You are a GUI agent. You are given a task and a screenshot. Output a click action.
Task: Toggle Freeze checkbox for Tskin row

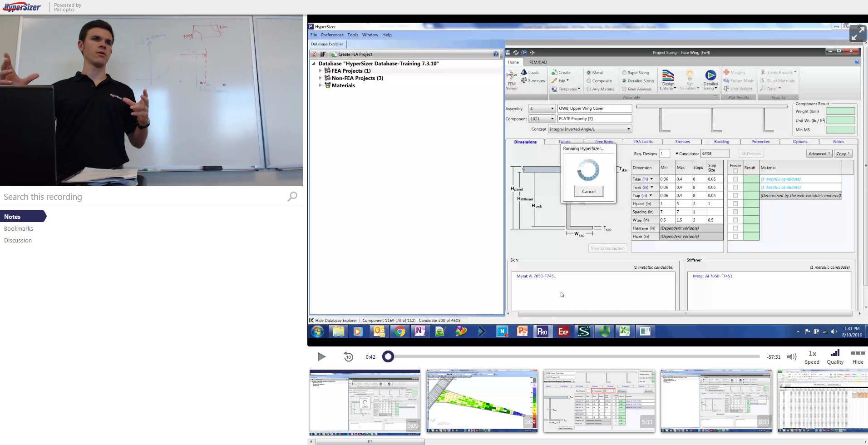(x=735, y=179)
